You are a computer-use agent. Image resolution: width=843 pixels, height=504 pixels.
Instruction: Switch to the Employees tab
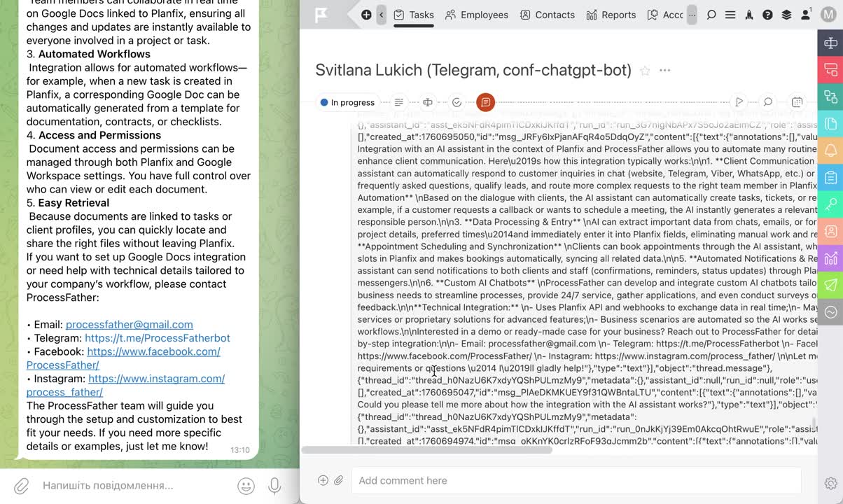coord(477,15)
